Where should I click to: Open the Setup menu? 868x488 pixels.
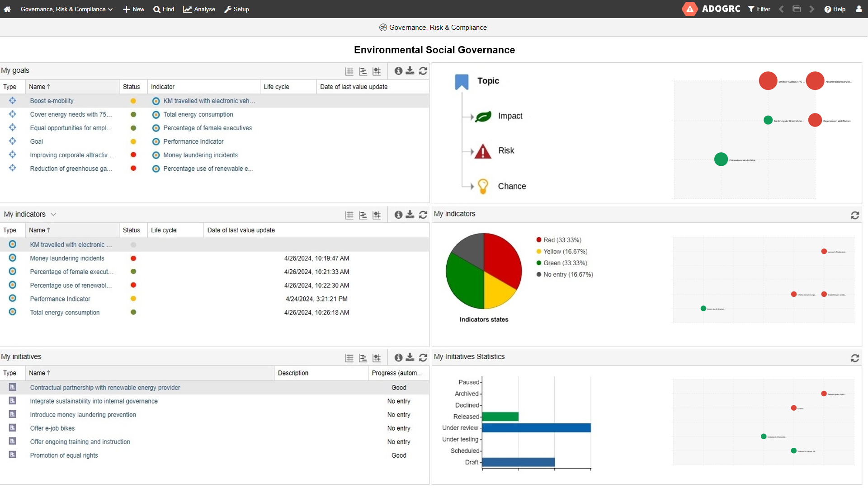[x=236, y=9]
